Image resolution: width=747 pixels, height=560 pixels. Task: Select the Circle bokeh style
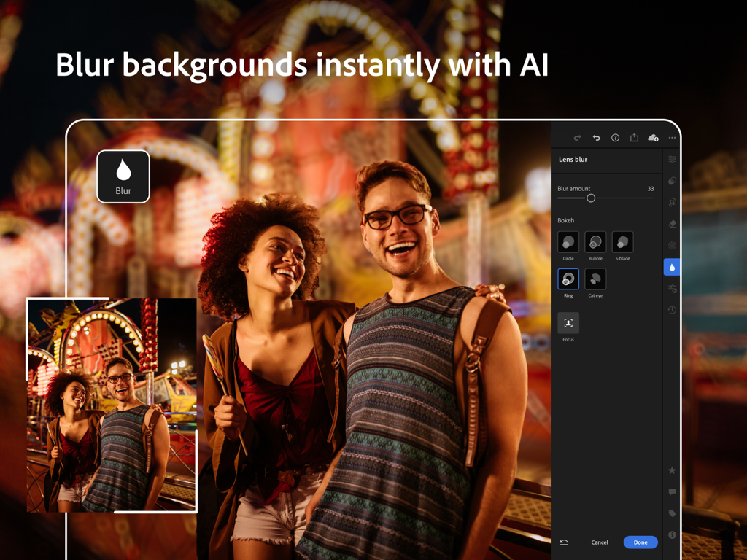tap(568, 242)
